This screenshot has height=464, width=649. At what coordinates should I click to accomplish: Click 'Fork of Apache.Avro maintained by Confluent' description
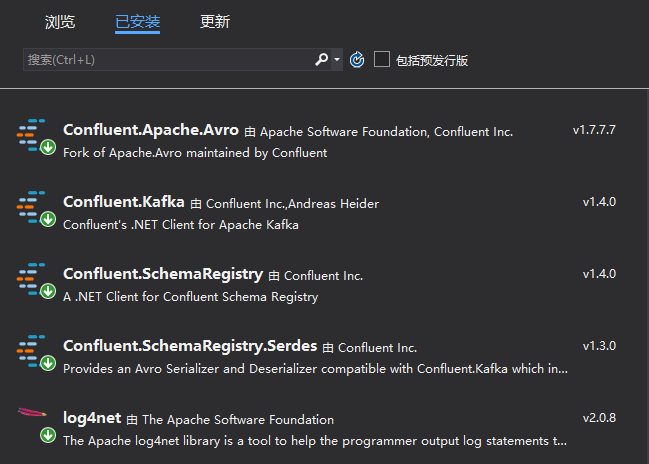tap(195, 153)
